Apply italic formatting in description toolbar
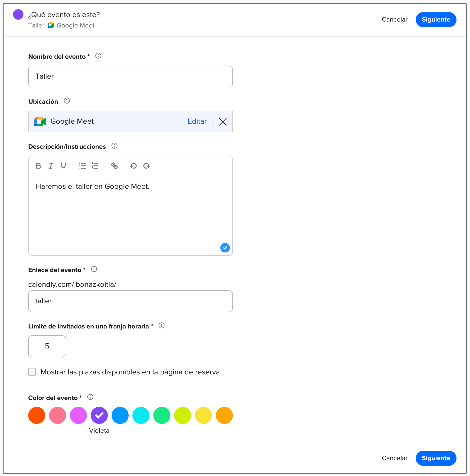 [51, 166]
